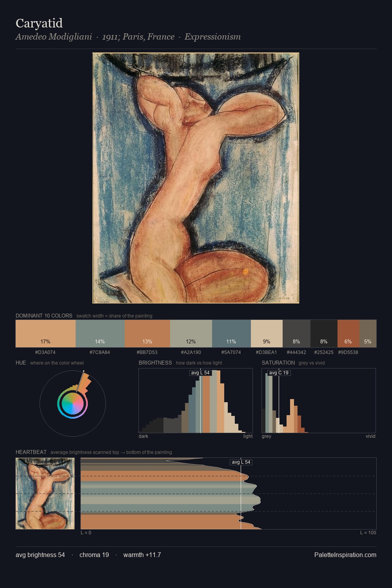This screenshot has height=588, width=392.
Task: Click the 'light' brightness axis label
Action: tap(248, 436)
